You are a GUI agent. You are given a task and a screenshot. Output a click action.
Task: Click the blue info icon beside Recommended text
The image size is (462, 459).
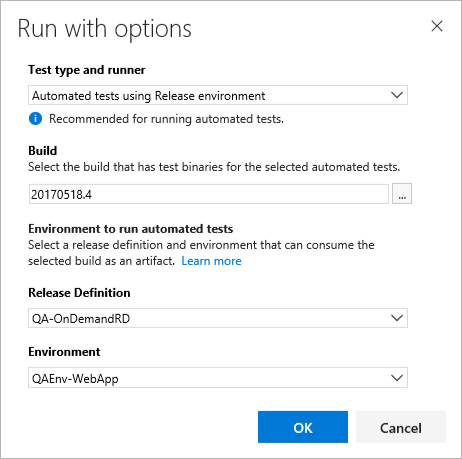click(x=35, y=119)
